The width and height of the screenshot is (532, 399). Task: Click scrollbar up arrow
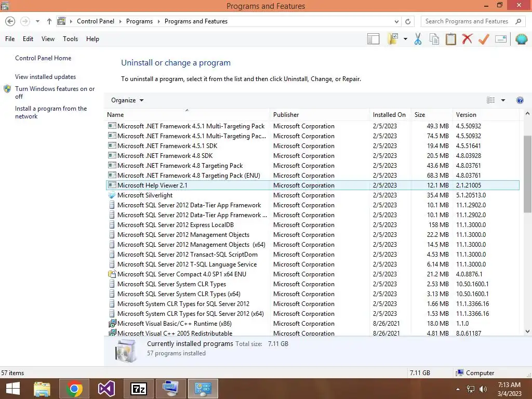(x=527, y=114)
